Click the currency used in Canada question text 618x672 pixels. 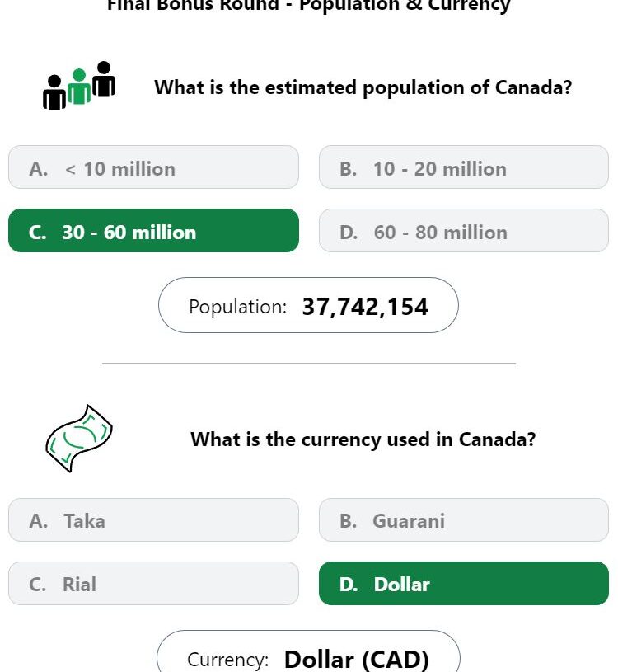[363, 439]
